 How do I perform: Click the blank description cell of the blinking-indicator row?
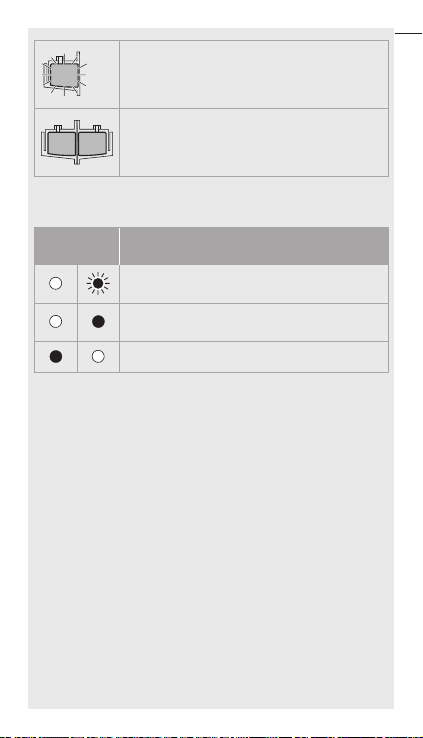pos(254,284)
